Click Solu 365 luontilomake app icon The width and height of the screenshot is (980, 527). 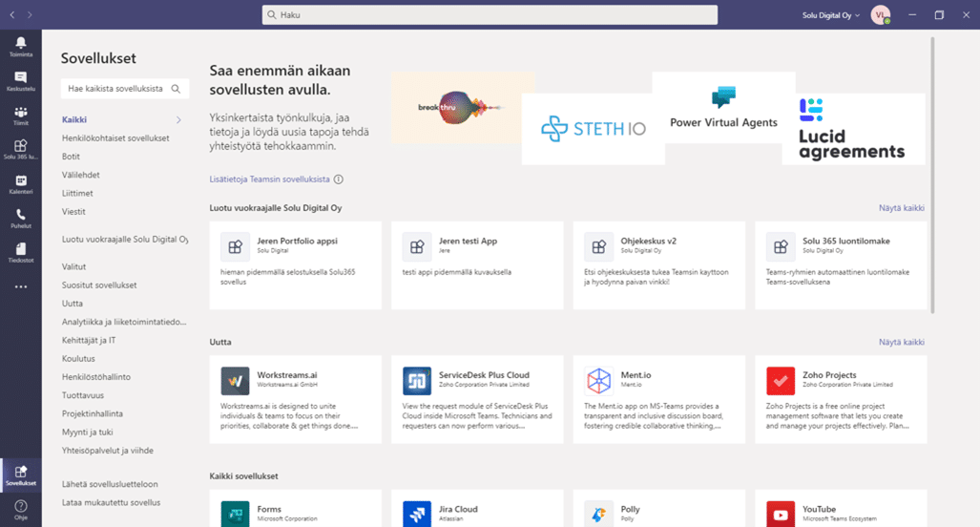click(781, 247)
